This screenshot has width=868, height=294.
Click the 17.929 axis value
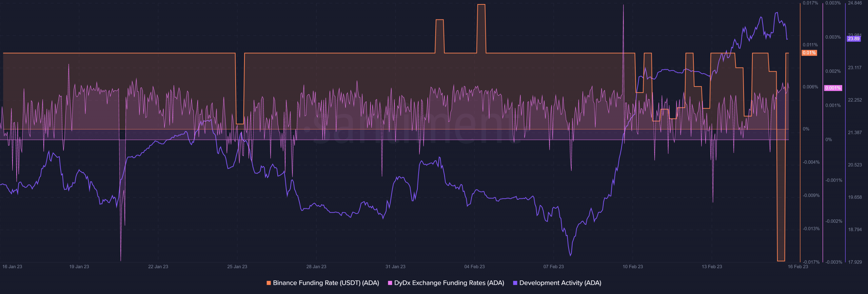[855, 262]
